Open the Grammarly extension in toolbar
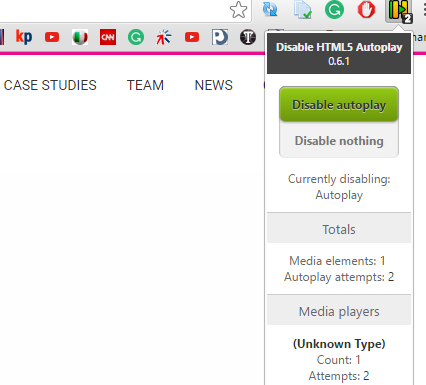Screen dimensions: 426x385 pos(334,9)
